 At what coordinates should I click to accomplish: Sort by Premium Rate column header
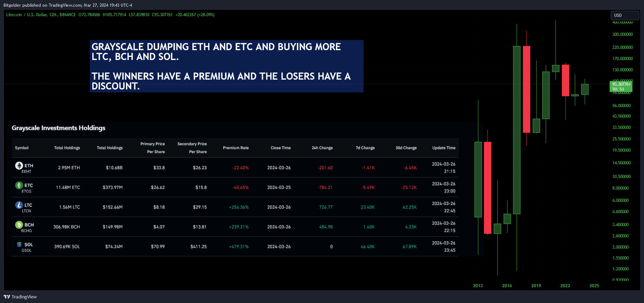coord(236,148)
